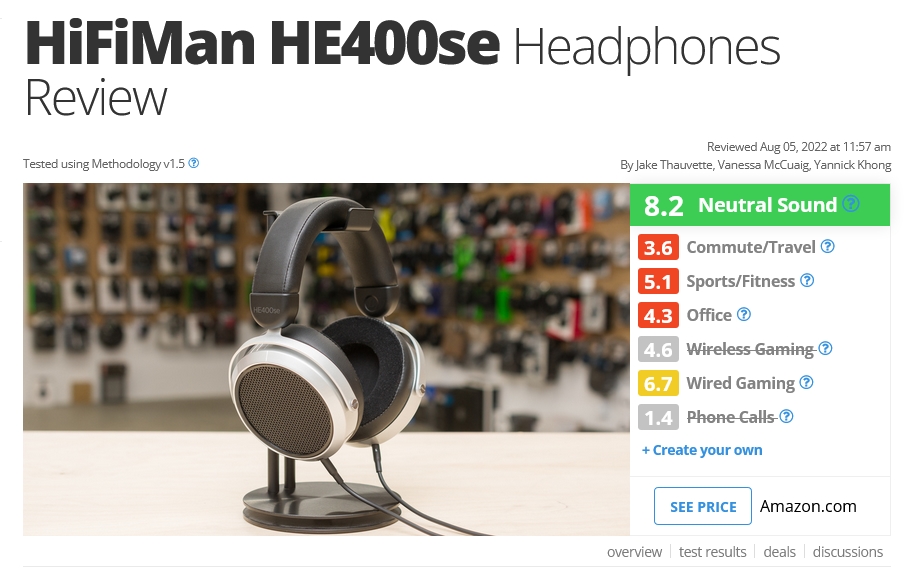This screenshot has width=921, height=575.
Task: Click the HE400se headphones product photo
Action: point(327,359)
